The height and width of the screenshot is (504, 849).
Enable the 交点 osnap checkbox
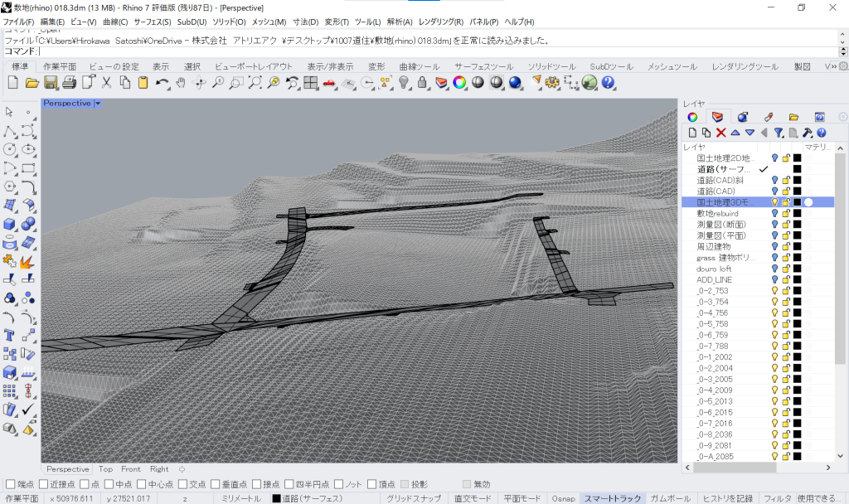click(x=182, y=484)
